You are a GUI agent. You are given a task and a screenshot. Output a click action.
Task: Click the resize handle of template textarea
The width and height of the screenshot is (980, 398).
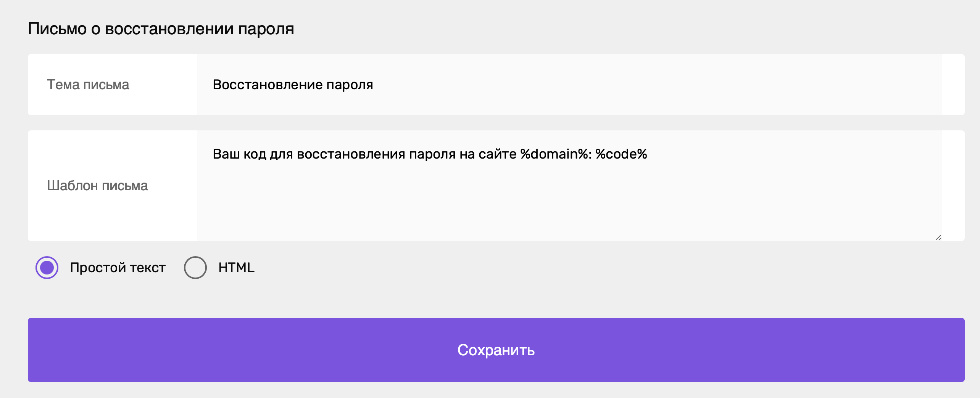(938, 238)
